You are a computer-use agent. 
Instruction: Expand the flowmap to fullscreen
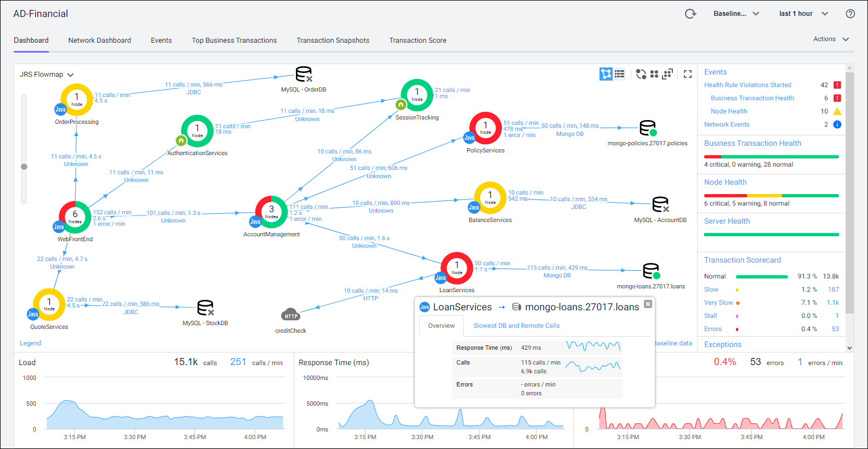pyautogui.click(x=688, y=74)
